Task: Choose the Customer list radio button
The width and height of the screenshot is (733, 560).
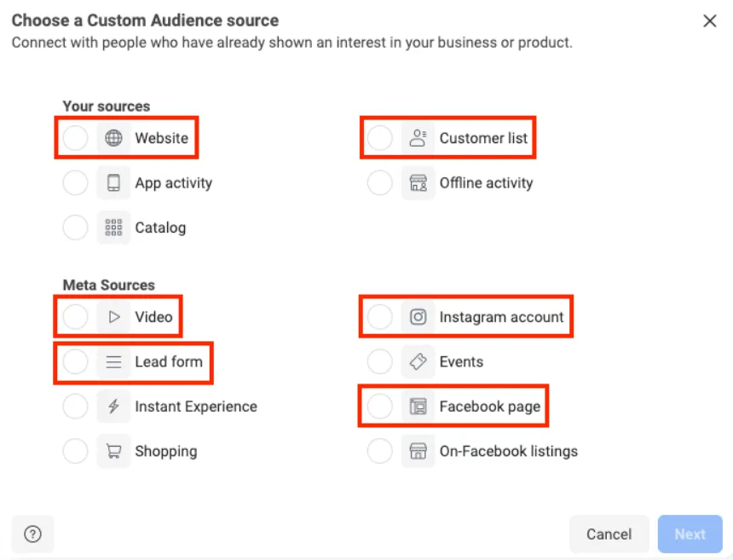Action: tap(379, 138)
